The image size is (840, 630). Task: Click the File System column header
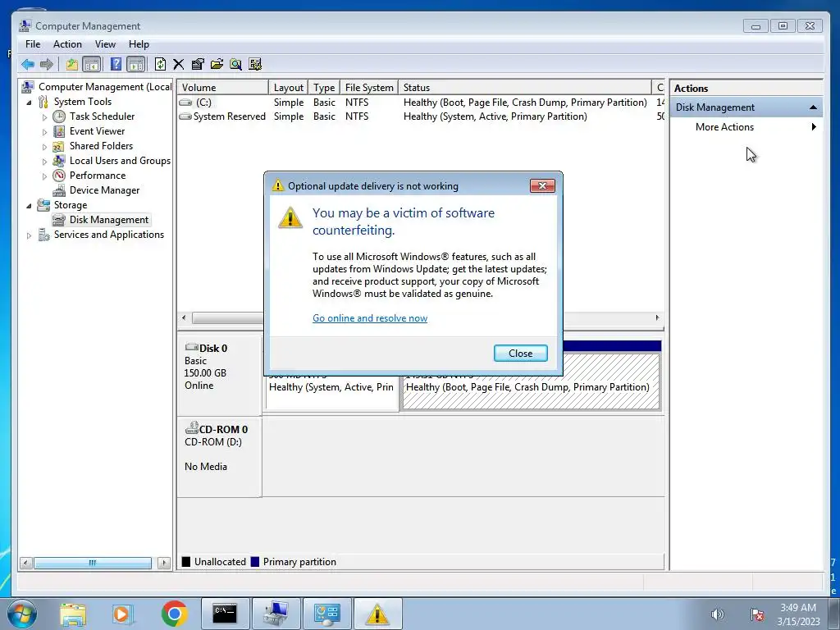(369, 87)
